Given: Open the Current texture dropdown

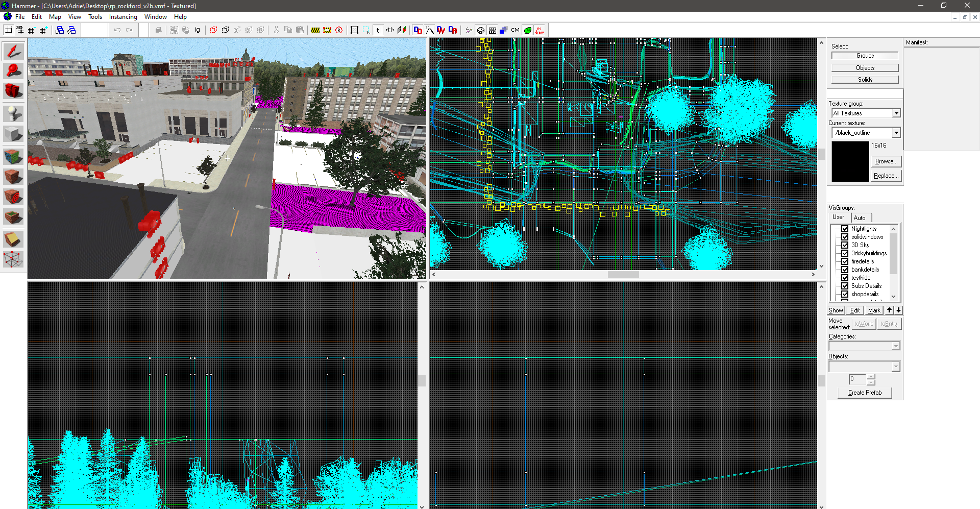Looking at the screenshot, I should point(896,133).
